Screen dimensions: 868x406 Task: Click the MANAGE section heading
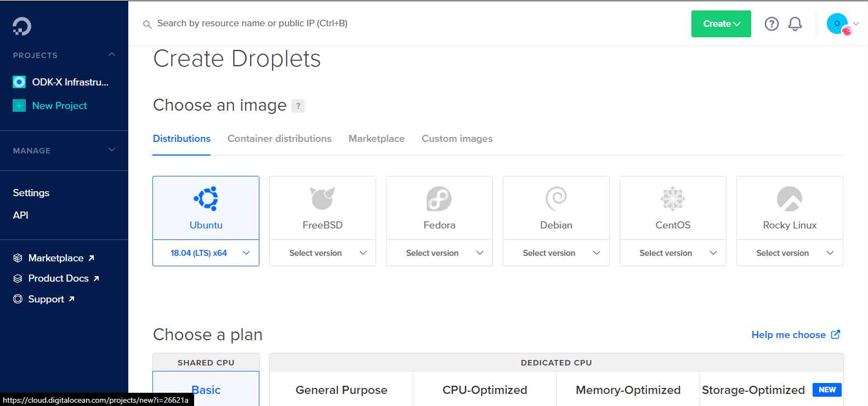[32, 151]
